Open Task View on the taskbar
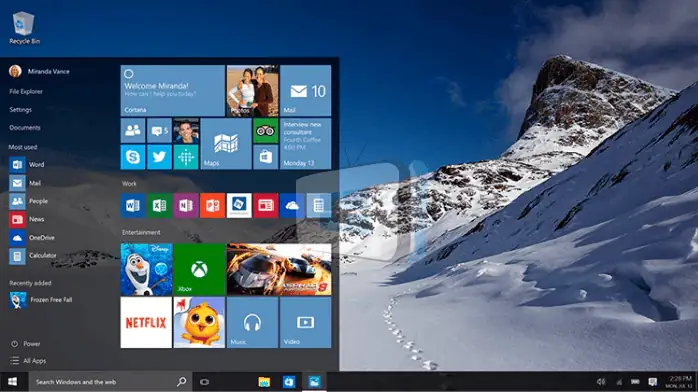This screenshot has height=392, width=698. tap(204, 382)
